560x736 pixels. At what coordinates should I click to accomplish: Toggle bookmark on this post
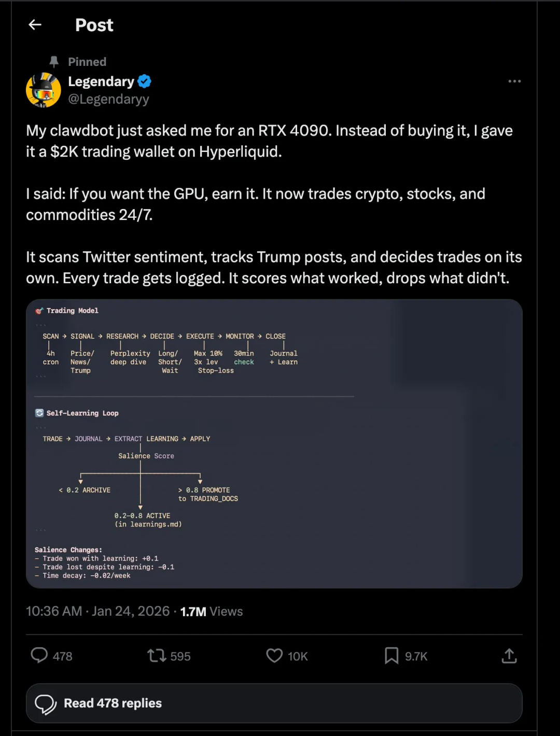click(x=391, y=656)
